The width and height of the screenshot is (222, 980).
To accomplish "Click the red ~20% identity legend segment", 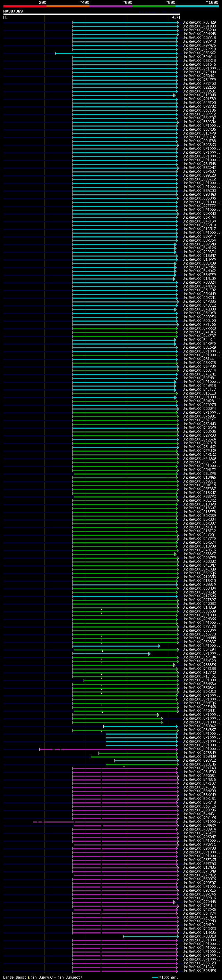I will pyautogui.click(x=25, y=6).
